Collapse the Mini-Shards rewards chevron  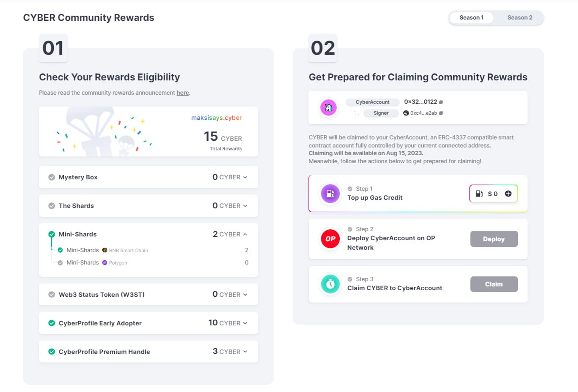245,235
